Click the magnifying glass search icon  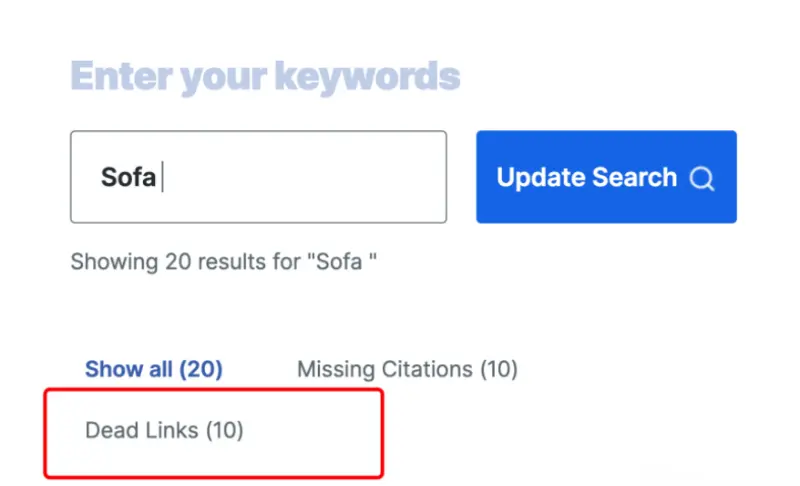[x=702, y=179]
